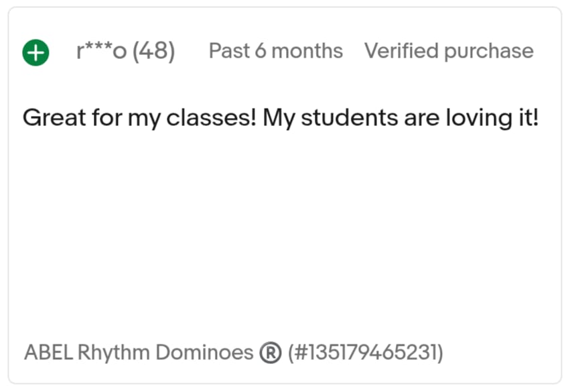Click the word "loving" in the review

pyautogui.click(x=480, y=119)
